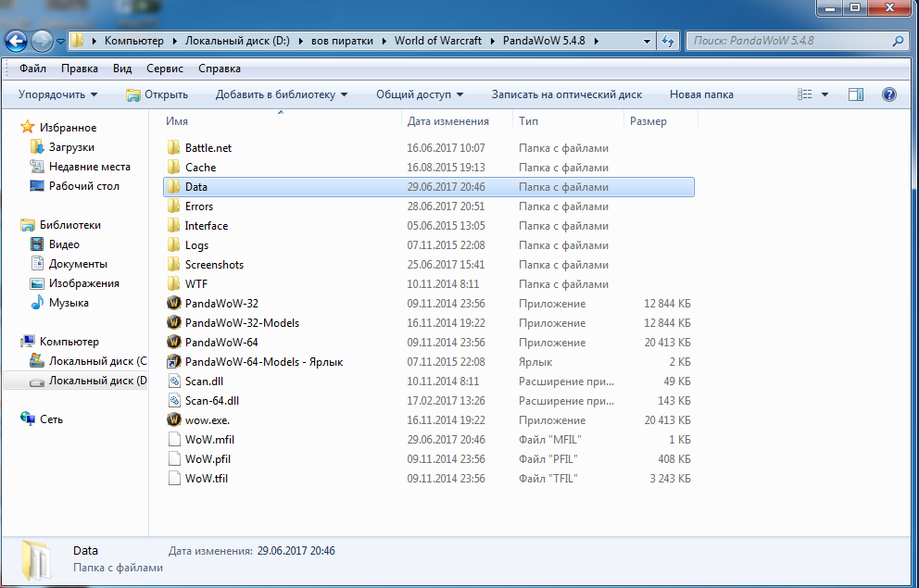Click the search field Поиск: PandaWoW 5.4.8
Screen dimensions: 919x588
point(789,42)
